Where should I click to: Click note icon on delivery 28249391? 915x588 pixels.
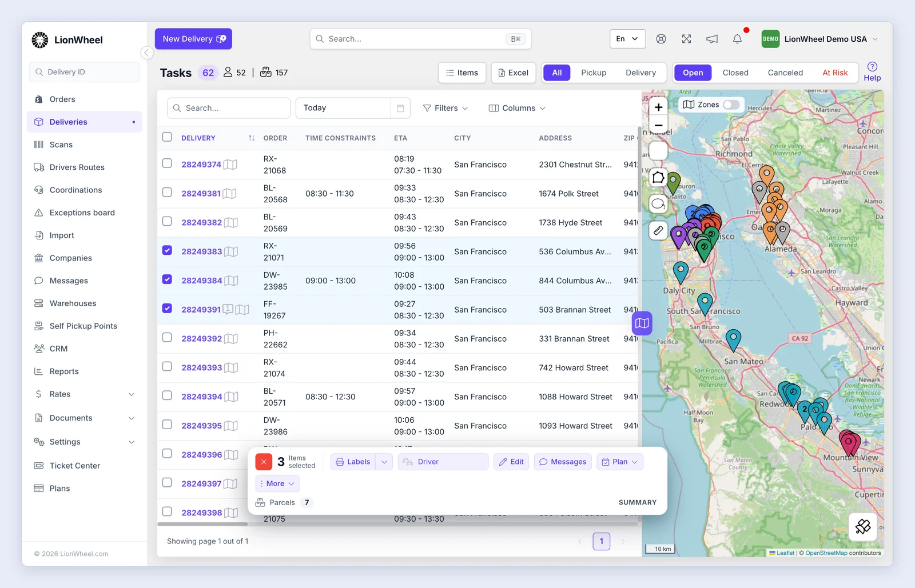(228, 309)
